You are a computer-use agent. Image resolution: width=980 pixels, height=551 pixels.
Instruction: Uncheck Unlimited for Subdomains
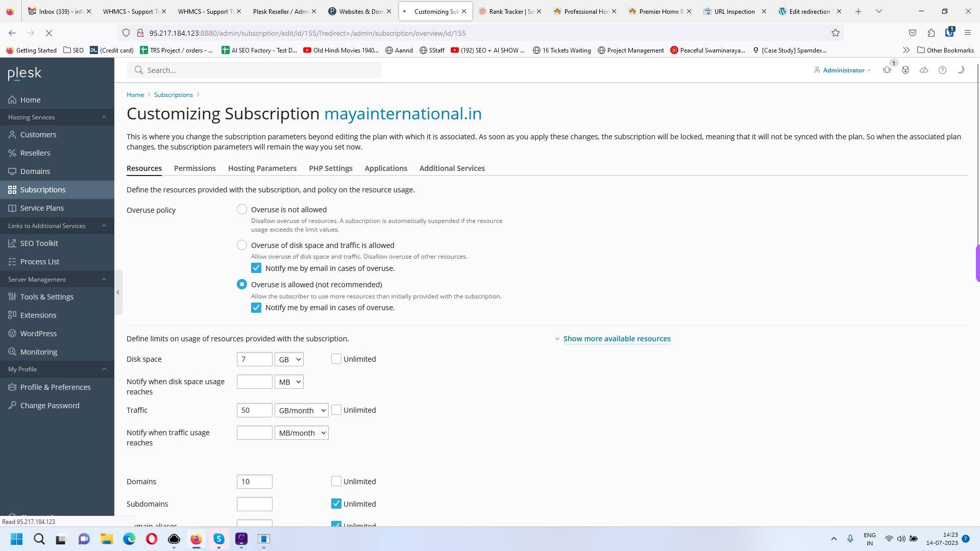point(336,504)
